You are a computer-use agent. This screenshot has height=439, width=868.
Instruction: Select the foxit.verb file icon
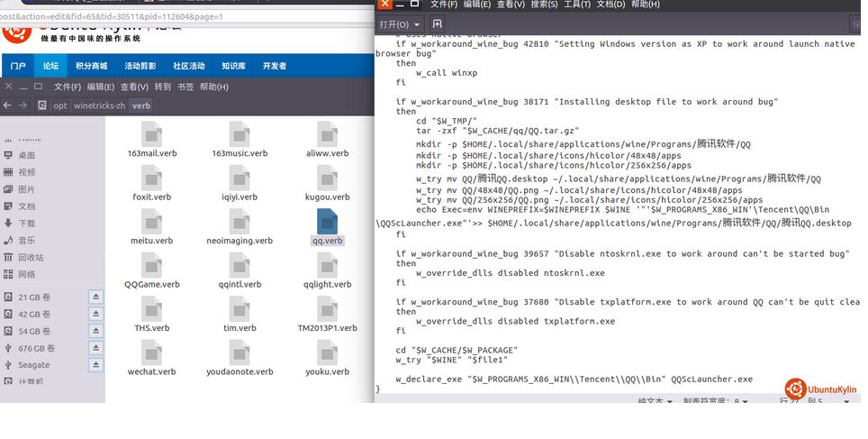point(151,178)
